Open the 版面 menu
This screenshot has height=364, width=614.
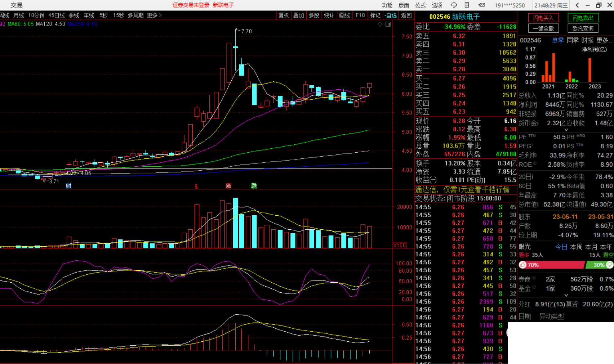point(404,5)
